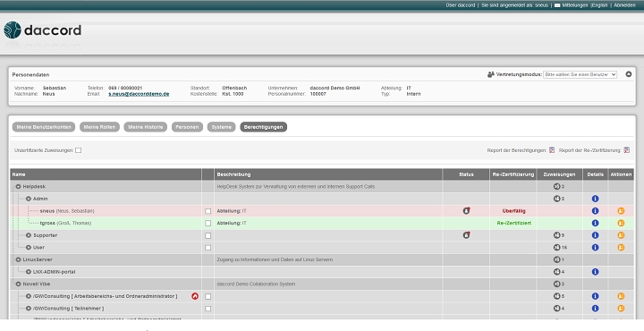Click the orange action icon for Supporter
This screenshot has width=644, height=331.
point(621,235)
